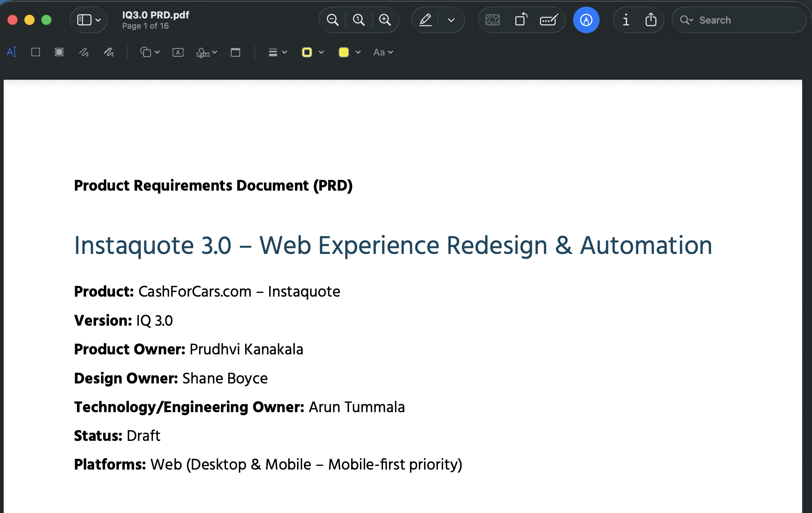Click the sidebar view button
The height and width of the screenshot is (513, 812).
(84, 20)
